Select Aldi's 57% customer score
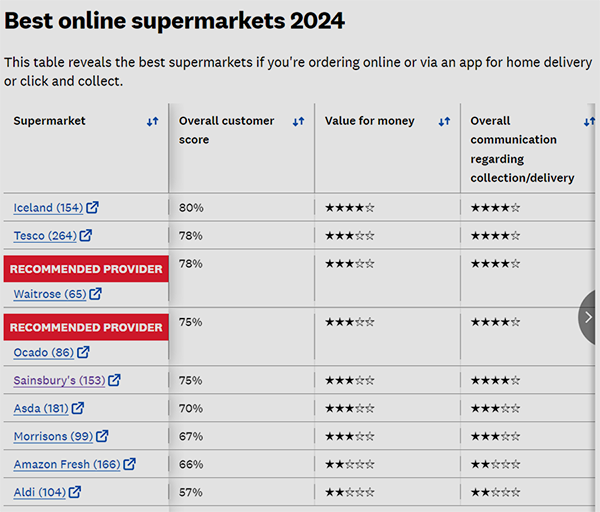The image size is (600, 512). click(191, 492)
